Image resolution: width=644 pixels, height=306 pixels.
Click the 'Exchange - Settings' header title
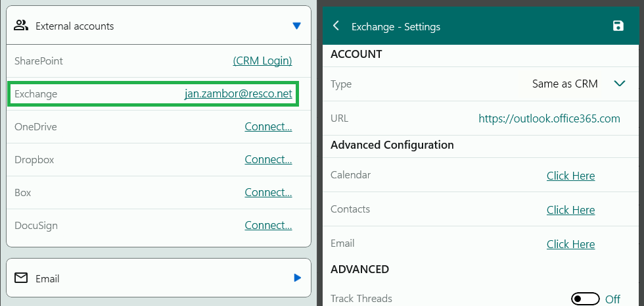[396, 27]
